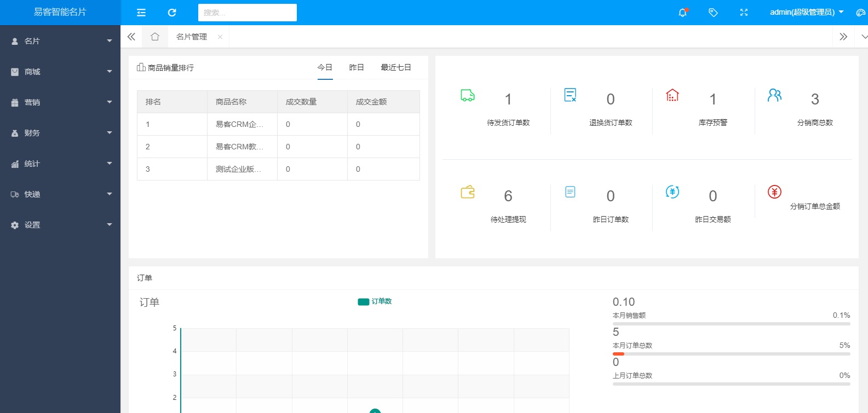Enter fullscreen with the expand icon
Viewport: 868px width, 413px height.
coord(744,12)
